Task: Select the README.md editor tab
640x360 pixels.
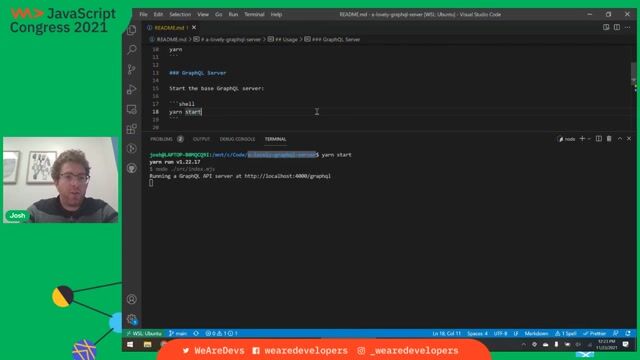Action: coord(171,28)
